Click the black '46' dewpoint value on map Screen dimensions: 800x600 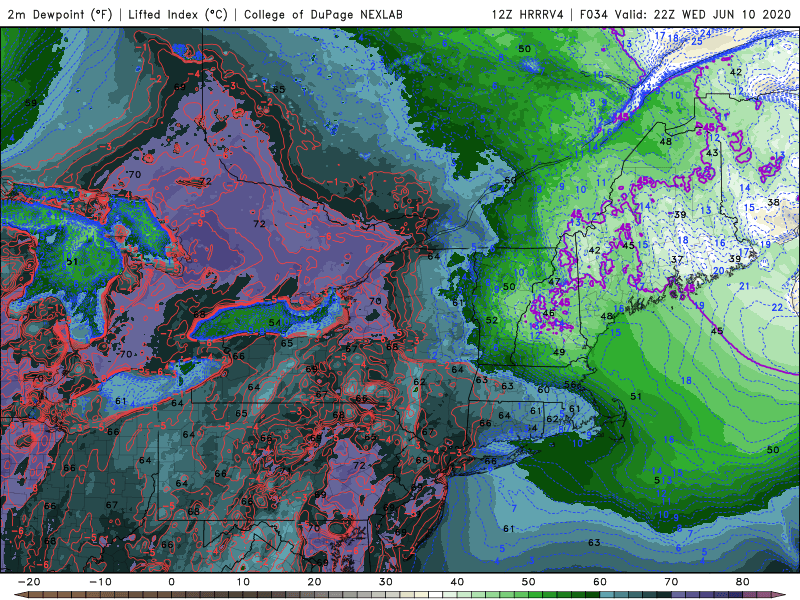[549, 313]
